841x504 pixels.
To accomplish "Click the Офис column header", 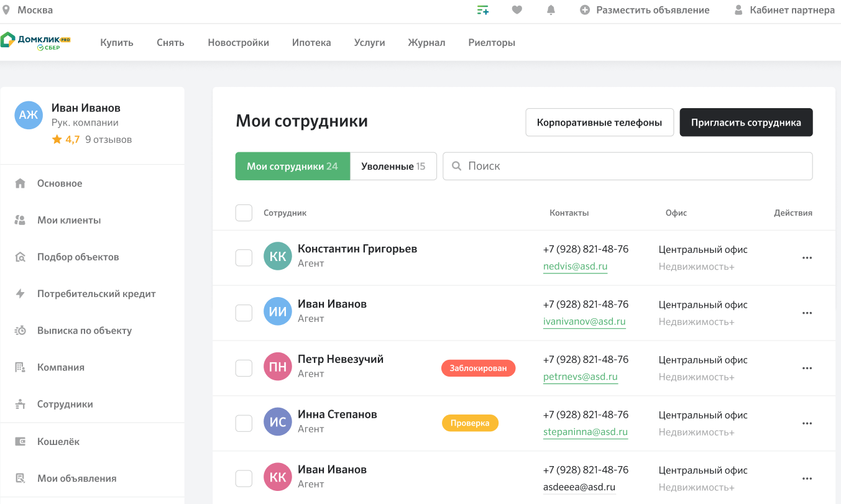I will point(676,213).
